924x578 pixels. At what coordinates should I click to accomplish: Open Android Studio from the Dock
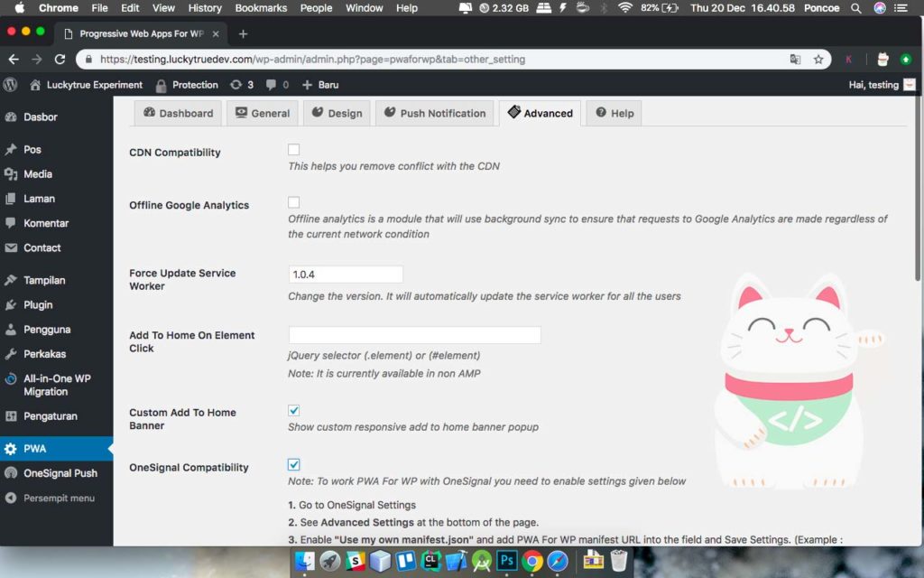482,561
